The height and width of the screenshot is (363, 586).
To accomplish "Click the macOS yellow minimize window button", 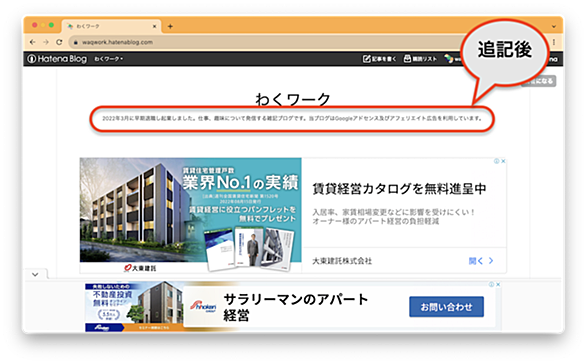I will (43, 25).
